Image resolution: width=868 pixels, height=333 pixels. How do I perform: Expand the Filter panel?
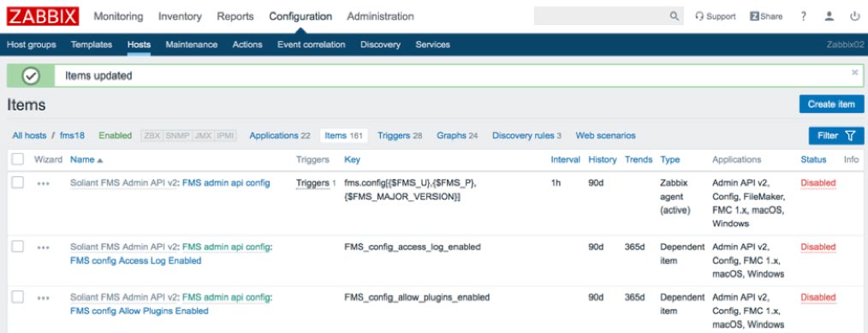(x=835, y=135)
